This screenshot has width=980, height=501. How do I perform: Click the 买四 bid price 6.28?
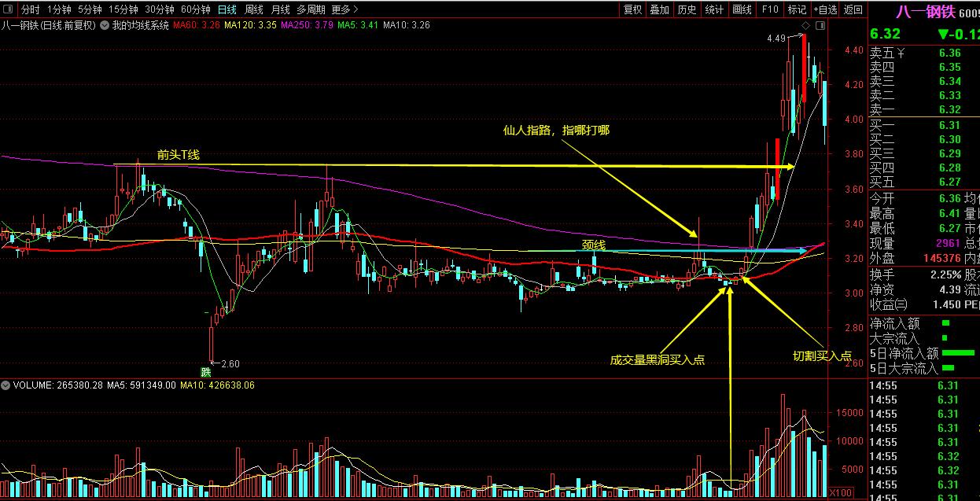pos(949,168)
